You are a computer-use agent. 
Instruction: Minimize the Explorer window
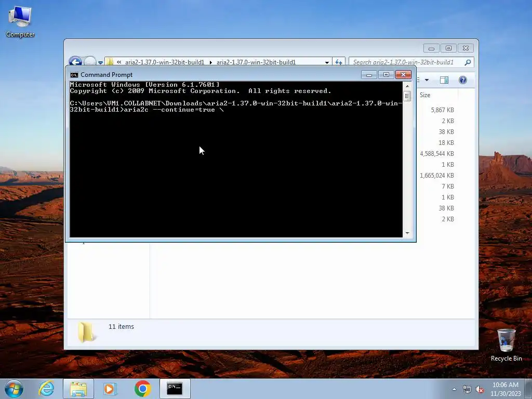coord(431,48)
